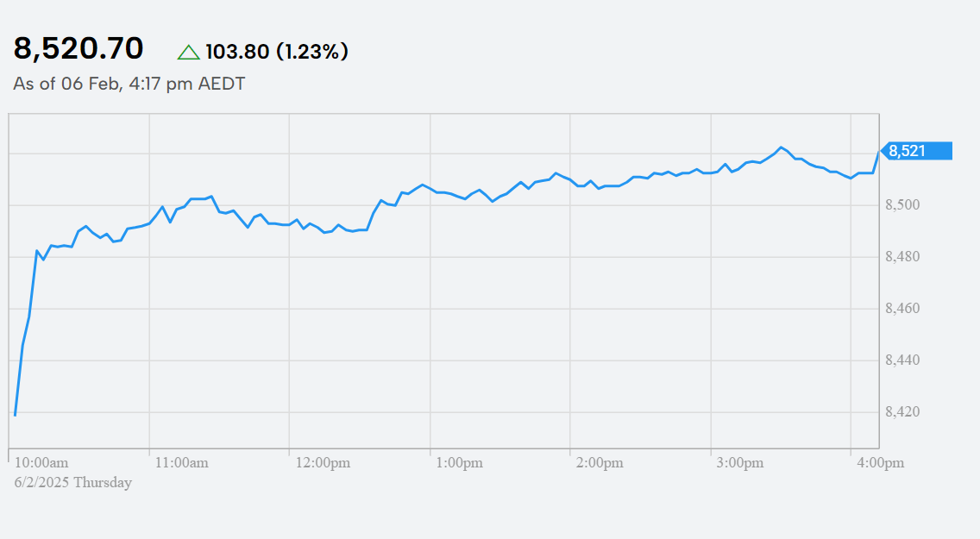The height and width of the screenshot is (539, 980).
Task: Select the 8,420 price axis label
Action: pos(904,412)
